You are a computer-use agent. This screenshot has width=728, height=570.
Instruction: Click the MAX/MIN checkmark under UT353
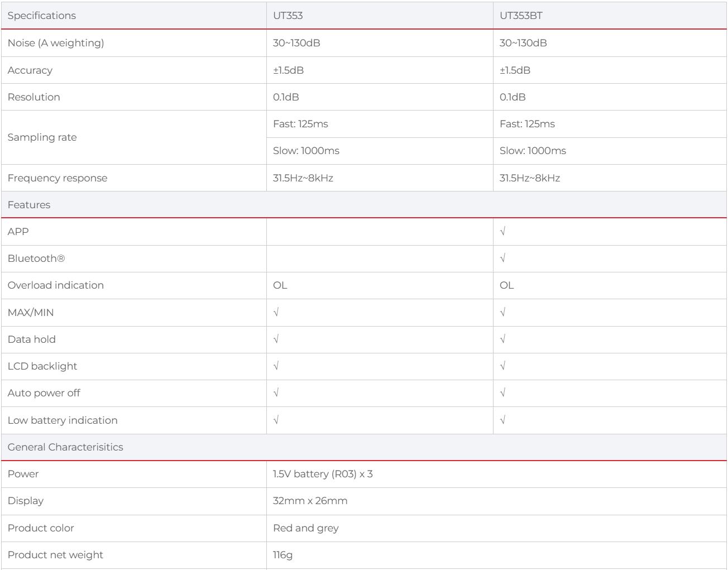(276, 313)
